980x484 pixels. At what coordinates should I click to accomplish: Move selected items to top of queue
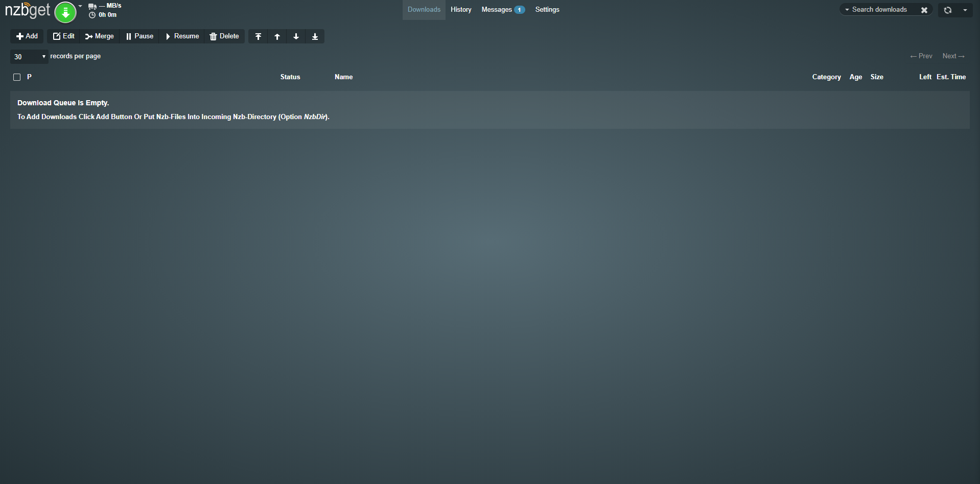tap(258, 36)
